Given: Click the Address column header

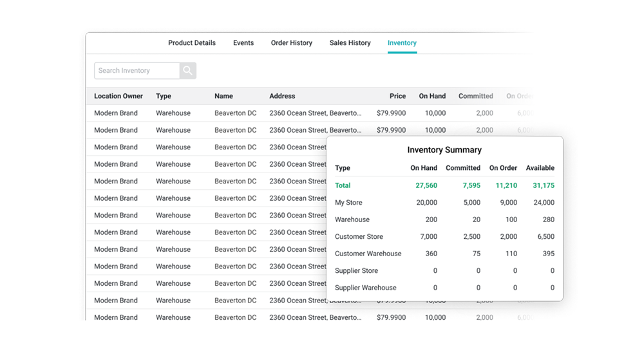Looking at the screenshot, I should pyautogui.click(x=282, y=96).
